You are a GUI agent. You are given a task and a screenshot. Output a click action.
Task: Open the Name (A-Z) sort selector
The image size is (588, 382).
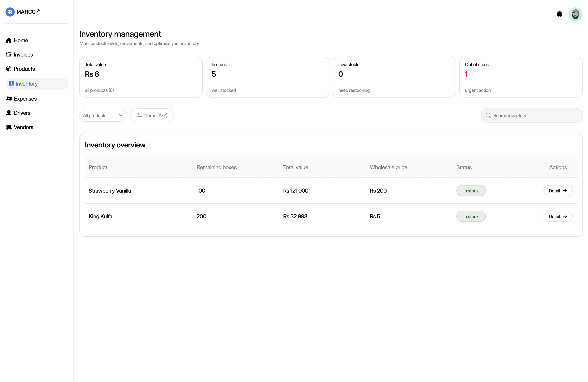click(152, 115)
